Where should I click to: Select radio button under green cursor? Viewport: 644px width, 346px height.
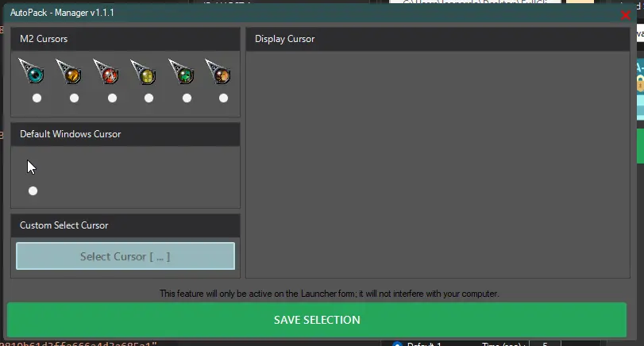[x=187, y=98]
